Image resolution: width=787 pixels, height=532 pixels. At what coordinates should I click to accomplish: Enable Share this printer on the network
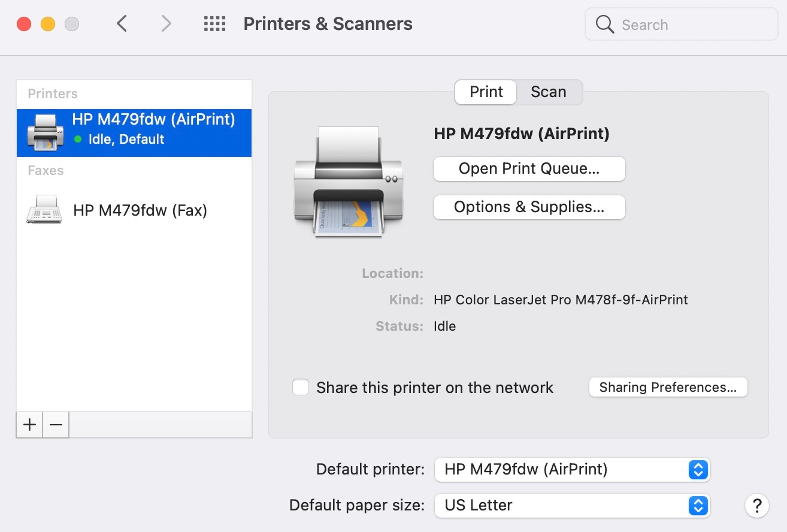(x=301, y=387)
